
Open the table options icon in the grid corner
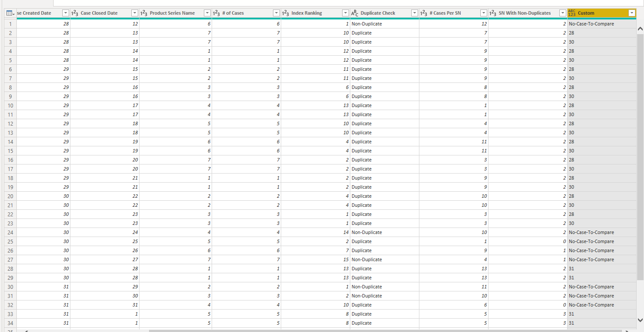10,13
